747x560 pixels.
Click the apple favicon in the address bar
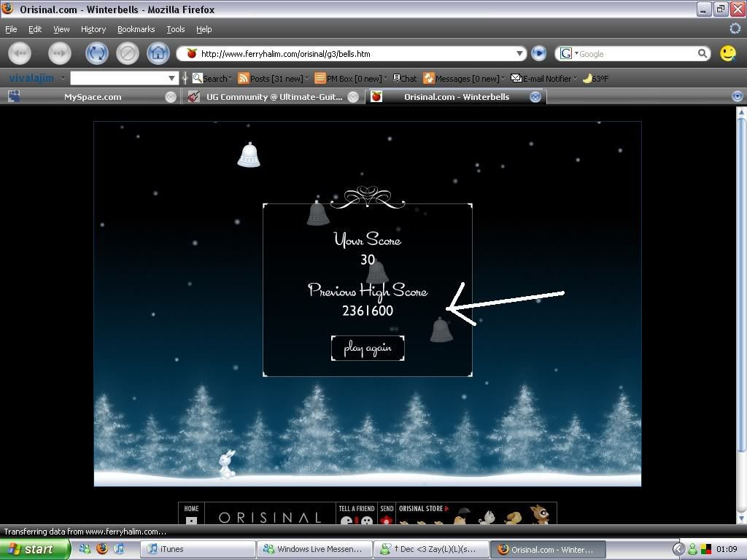coord(192,53)
